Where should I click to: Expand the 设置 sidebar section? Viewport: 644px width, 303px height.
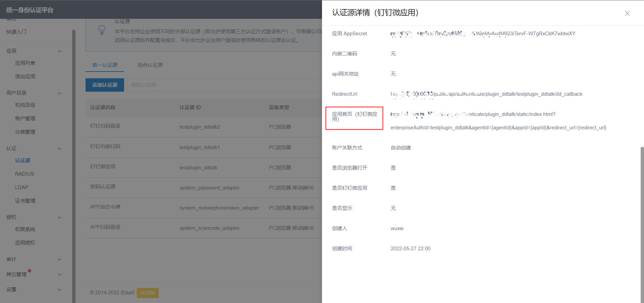[x=59, y=290]
